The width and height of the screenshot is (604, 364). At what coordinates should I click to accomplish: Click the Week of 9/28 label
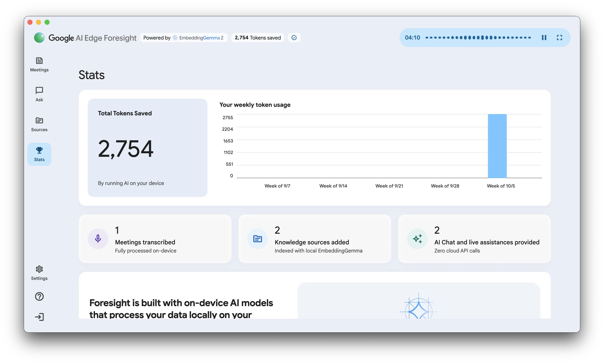pyautogui.click(x=445, y=186)
